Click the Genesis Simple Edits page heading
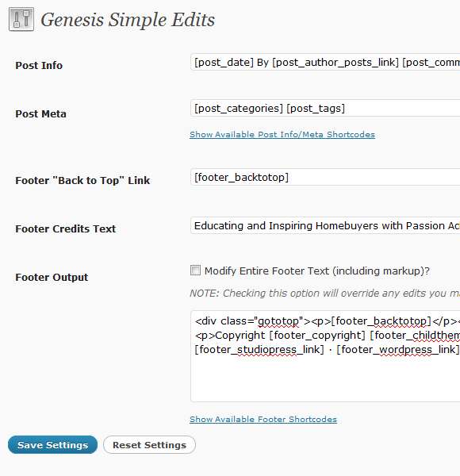Screen dimensions: 460x476 [x=128, y=20]
